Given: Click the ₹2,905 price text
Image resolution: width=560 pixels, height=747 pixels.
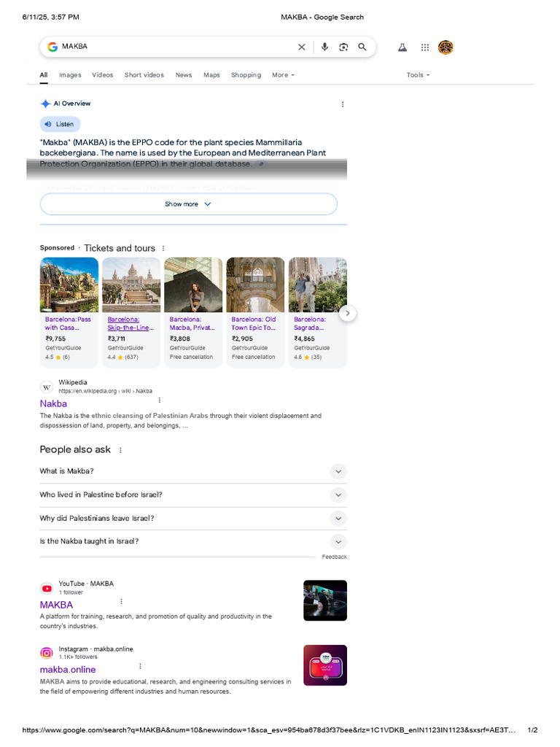Looking at the screenshot, I should (x=242, y=338).
